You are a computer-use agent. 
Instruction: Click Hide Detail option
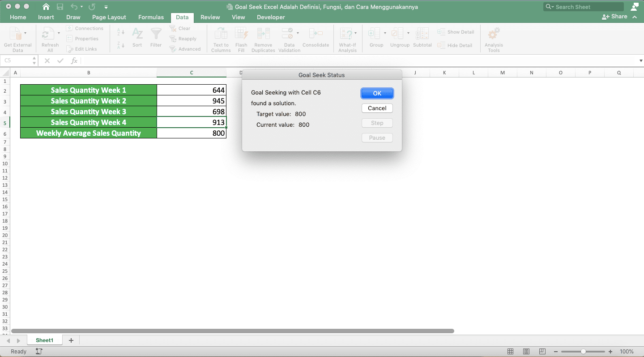point(455,45)
